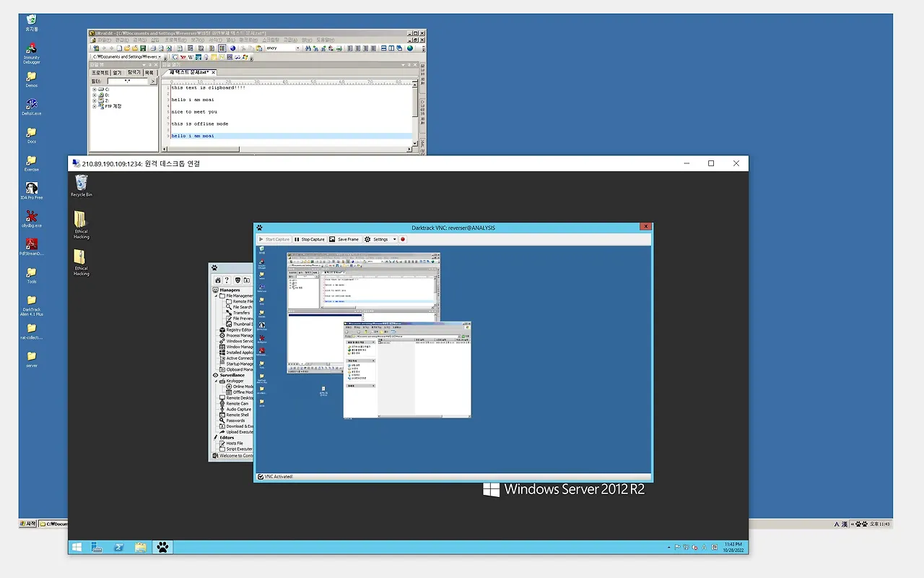Select the third tab in UltraEdit file view panel

(x=134, y=73)
